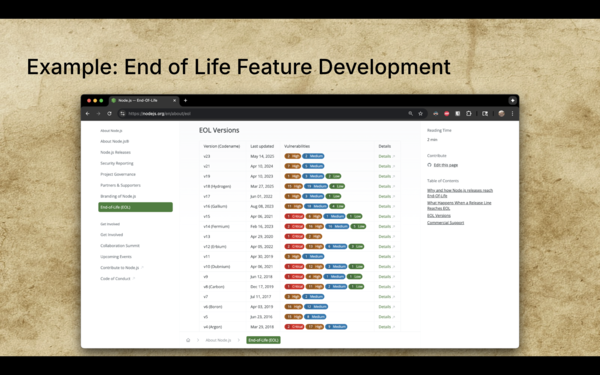This screenshot has height=375, width=600.
Task: Open Upcoming Events sidebar link
Action: click(x=116, y=257)
